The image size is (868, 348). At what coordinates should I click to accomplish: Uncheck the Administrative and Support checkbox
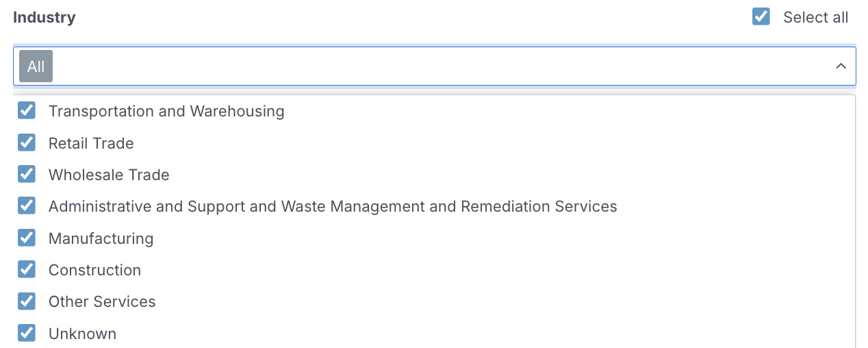(x=27, y=206)
